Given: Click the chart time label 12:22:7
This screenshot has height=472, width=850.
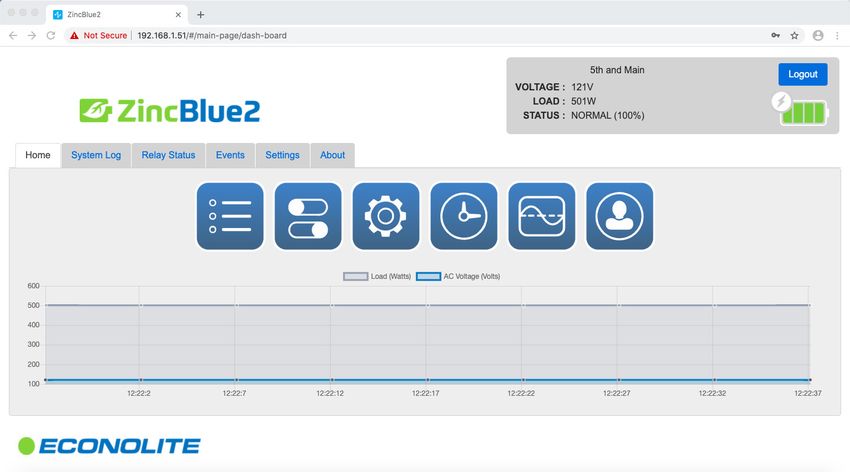Looking at the screenshot, I should click(x=234, y=393).
